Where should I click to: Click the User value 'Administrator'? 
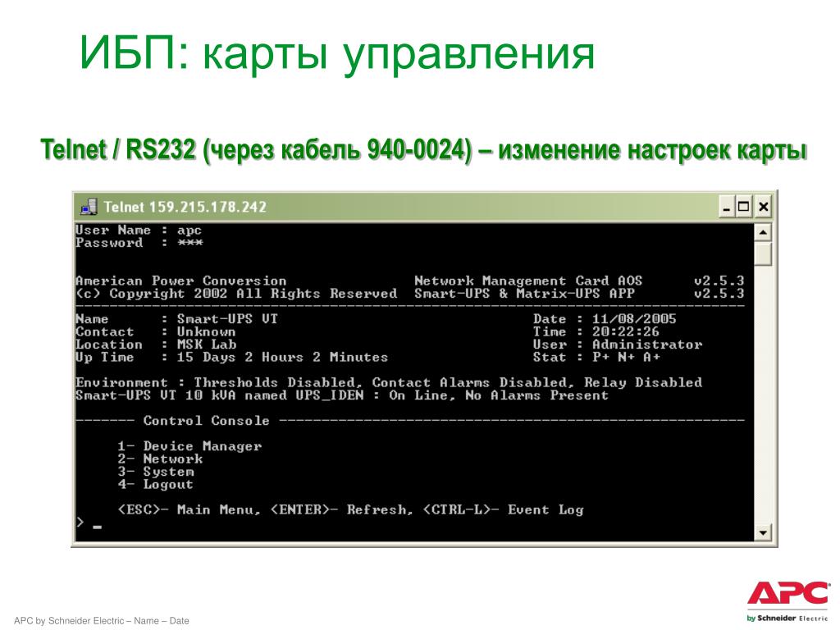(647, 345)
